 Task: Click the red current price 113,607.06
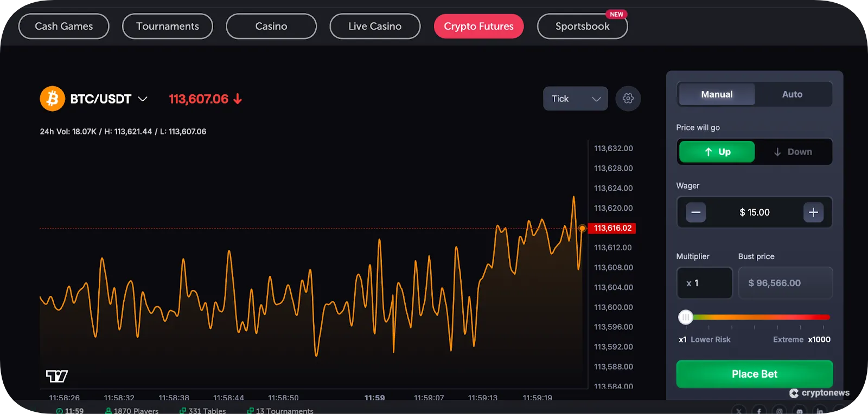point(199,99)
